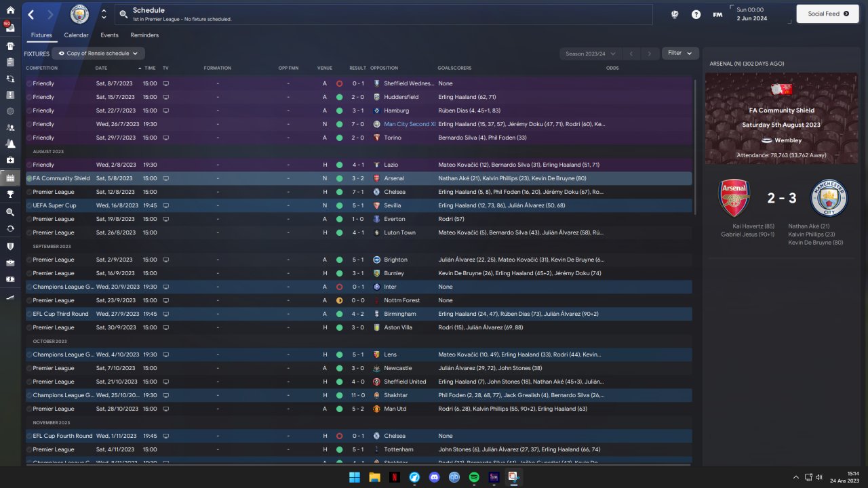Open the Medical Centre icon in sidebar
The height and width of the screenshot is (488, 868).
[x=10, y=160]
